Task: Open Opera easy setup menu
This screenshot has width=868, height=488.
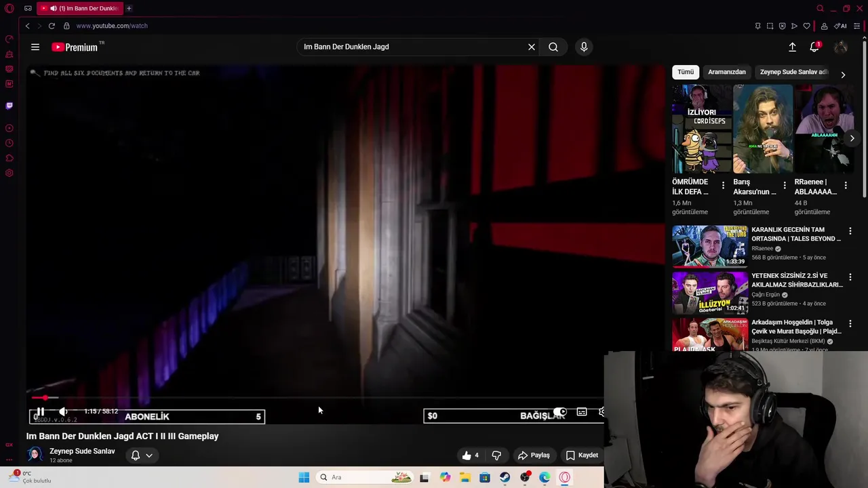Action: click(x=857, y=26)
